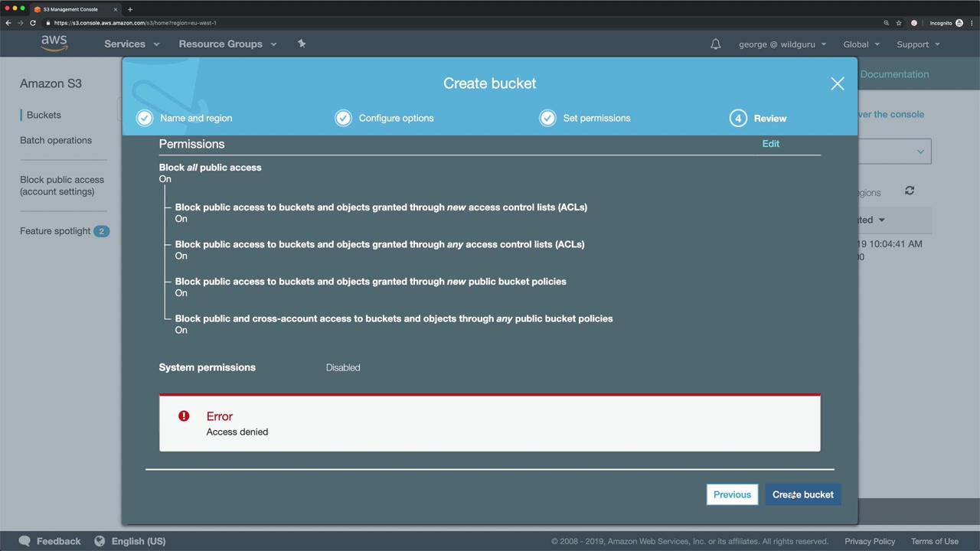Click the new public bucket policies setting text

pyautogui.click(x=371, y=282)
